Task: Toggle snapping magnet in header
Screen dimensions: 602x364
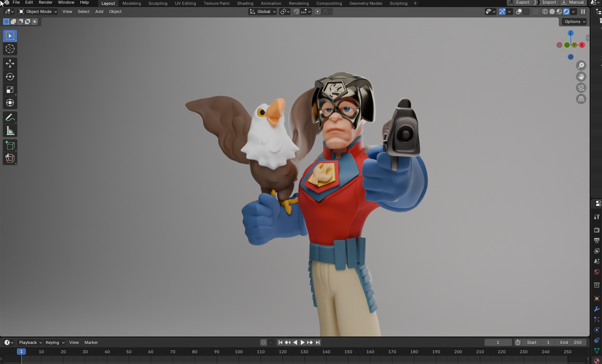Action: (x=296, y=12)
